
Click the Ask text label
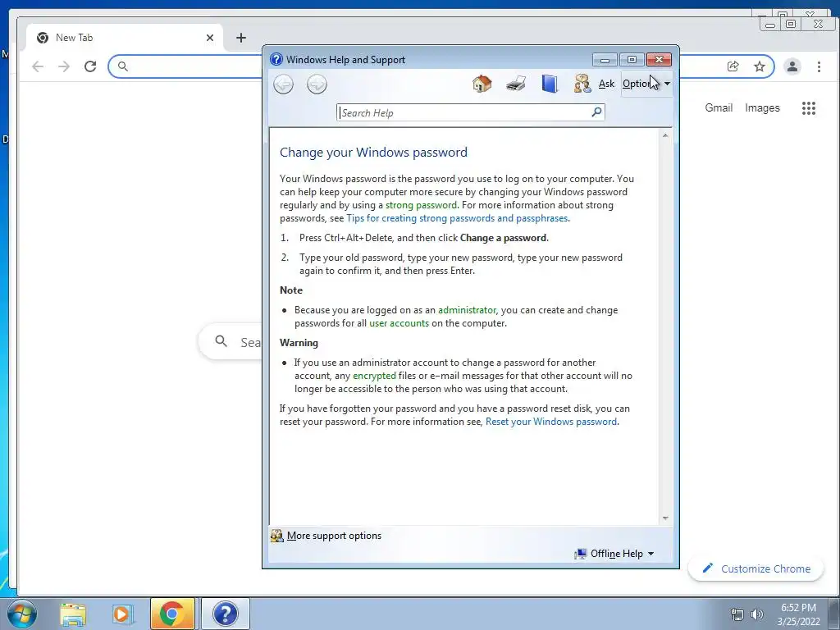pyautogui.click(x=606, y=84)
